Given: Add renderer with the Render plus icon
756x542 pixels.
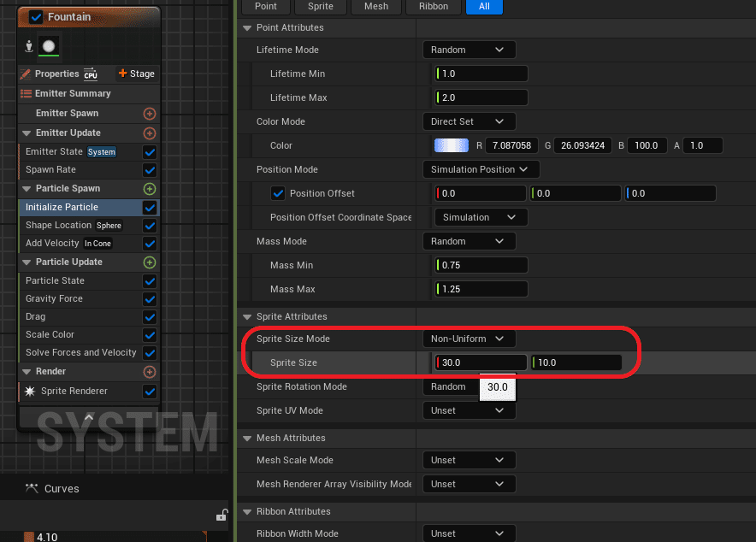Looking at the screenshot, I should coord(150,372).
